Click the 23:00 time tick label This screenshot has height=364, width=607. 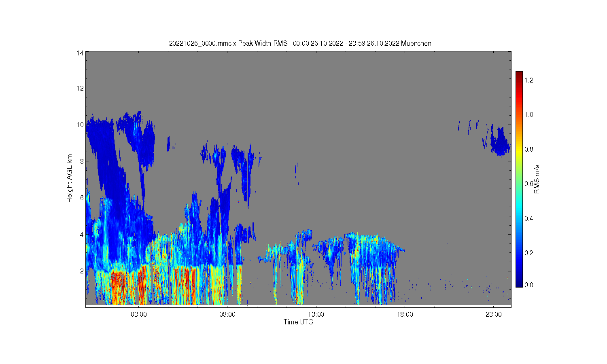click(494, 314)
